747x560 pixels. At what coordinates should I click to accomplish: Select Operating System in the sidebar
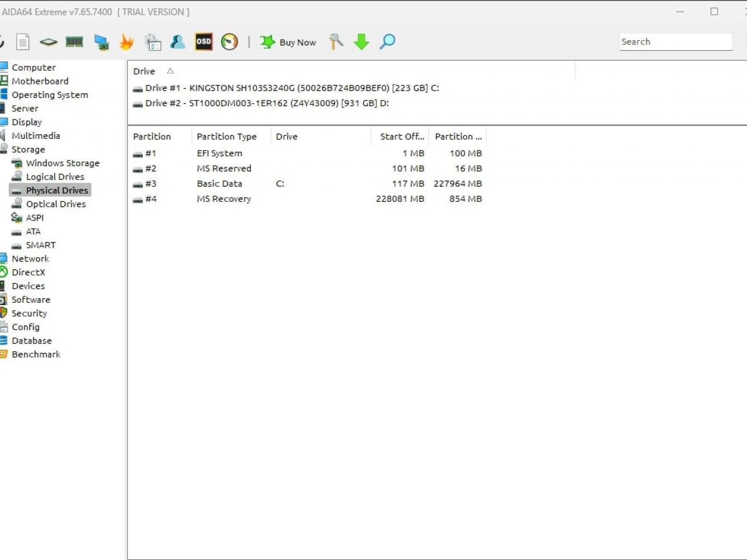click(x=50, y=94)
